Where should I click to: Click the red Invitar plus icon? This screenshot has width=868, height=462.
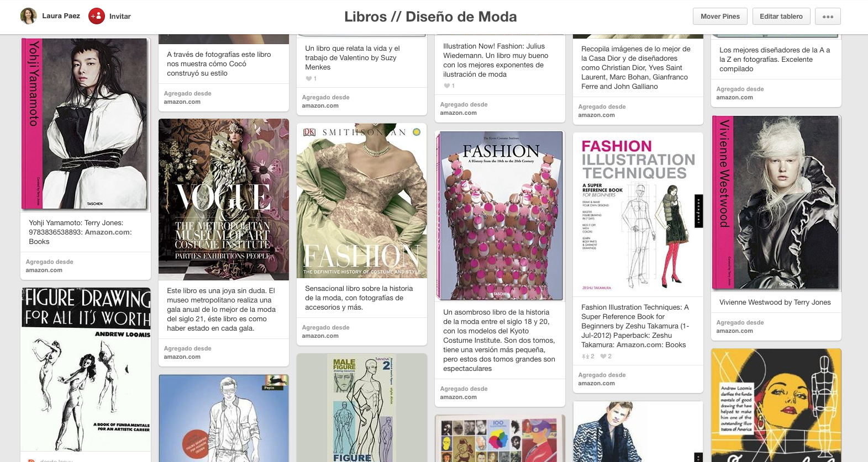tap(97, 16)
